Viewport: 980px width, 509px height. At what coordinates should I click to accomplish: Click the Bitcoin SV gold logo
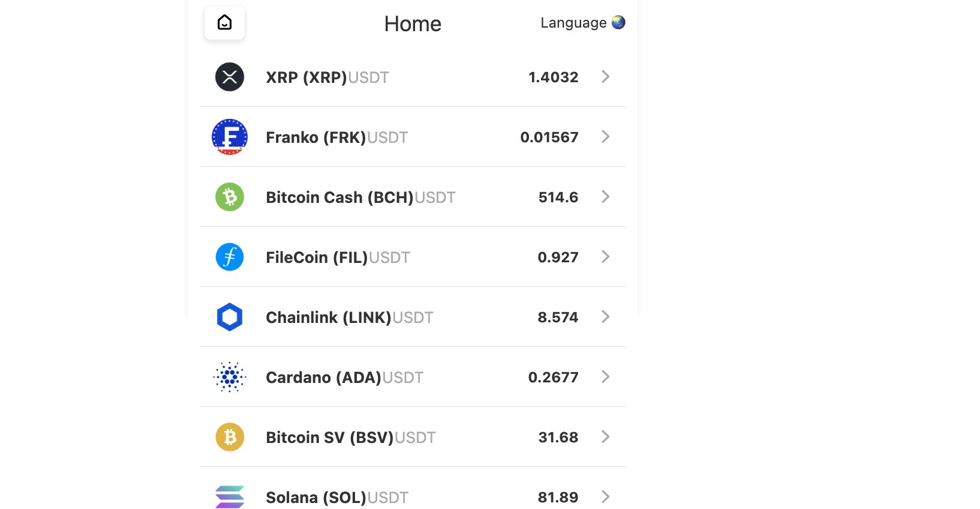[x=230, y=437]
